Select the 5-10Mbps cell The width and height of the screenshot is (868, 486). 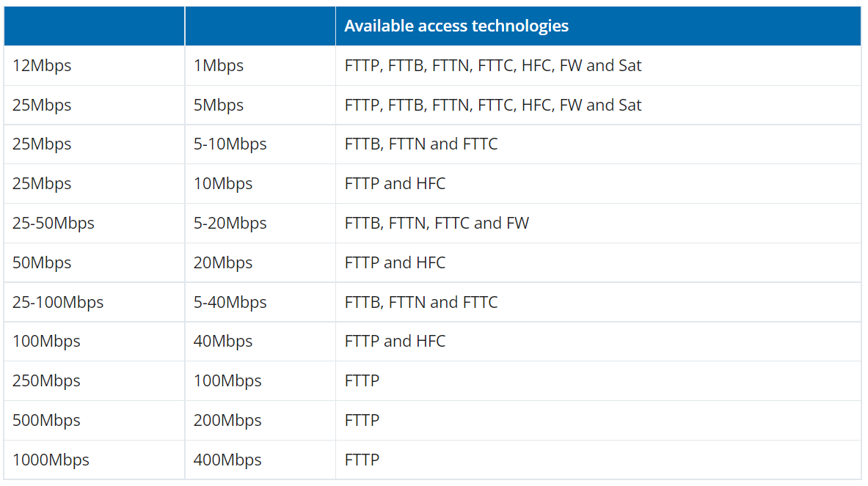(230, 144)
